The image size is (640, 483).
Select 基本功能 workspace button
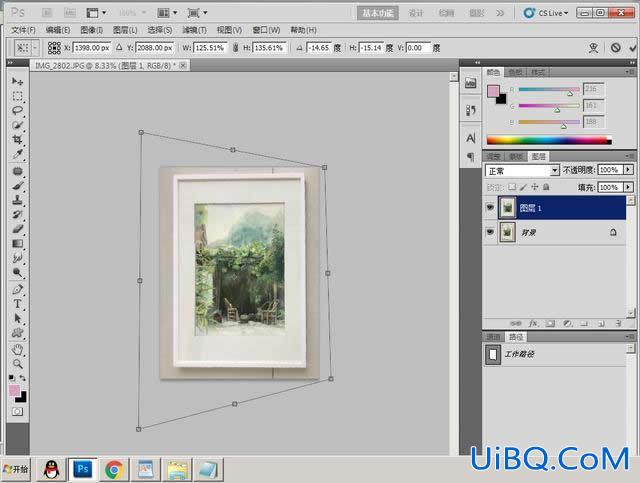pos(378,13)
